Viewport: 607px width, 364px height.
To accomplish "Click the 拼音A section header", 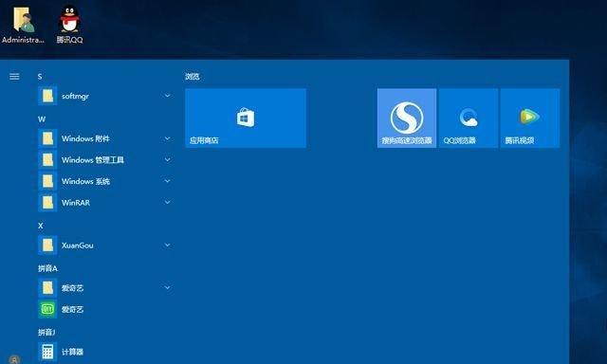I will pyautogui.click(x=47, y=268).
